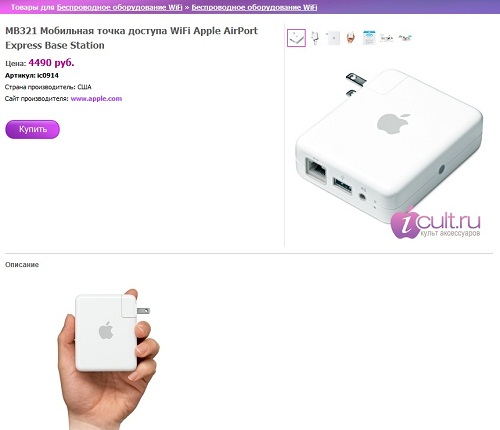Click the Купить purchase button
The height and width of the screenshot is (430, 500).
(x=32, y=129)
